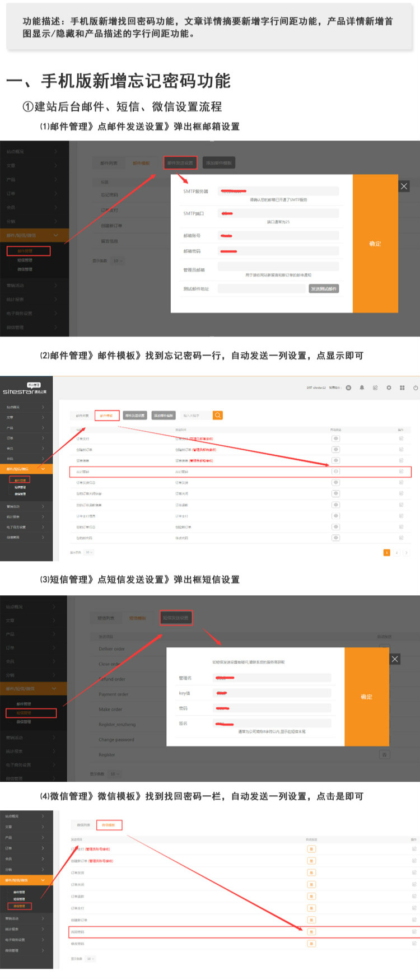The height and width of the screenshot is (980, 420).
Task: Open the page-size dropdown below the email template table
Action: (x=88, y=552)
